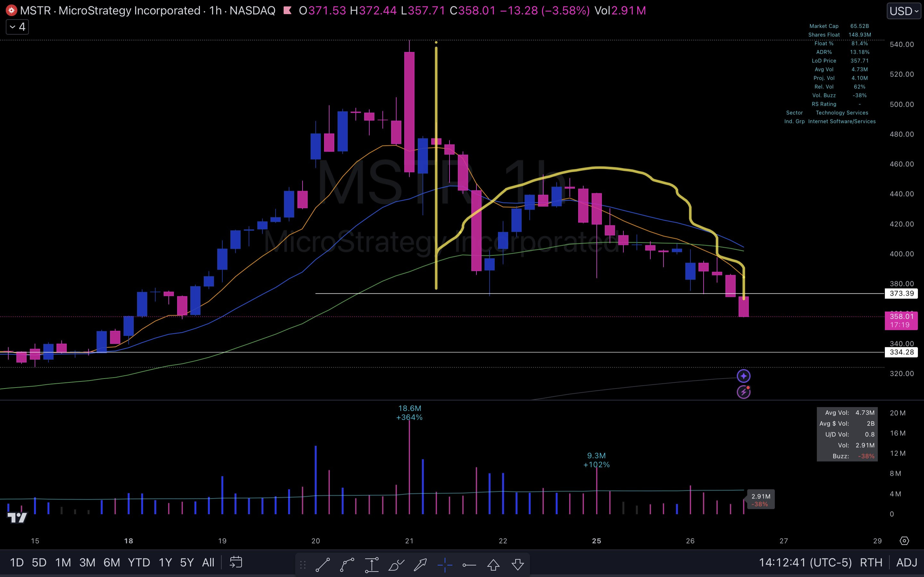The height and width of the screenshot is (577, 924).
Task: Switch chart range to 3M
Action: point(87,562)
